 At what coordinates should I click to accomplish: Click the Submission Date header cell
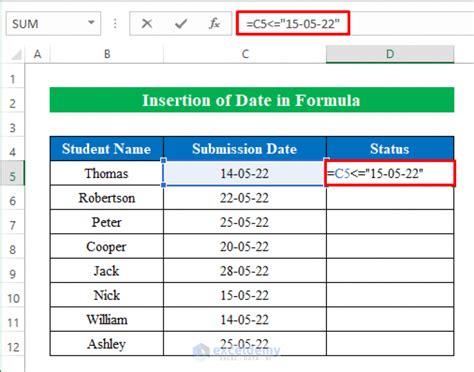coord(245,149)
